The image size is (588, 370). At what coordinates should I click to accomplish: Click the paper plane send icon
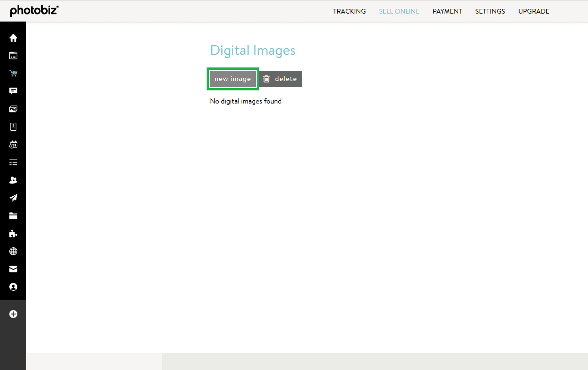[x=13, y=198]
